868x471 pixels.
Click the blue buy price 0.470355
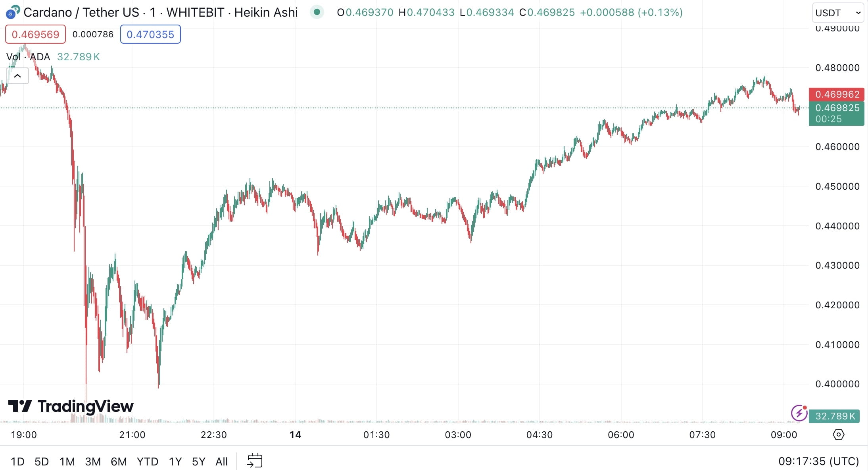[150, 34]
